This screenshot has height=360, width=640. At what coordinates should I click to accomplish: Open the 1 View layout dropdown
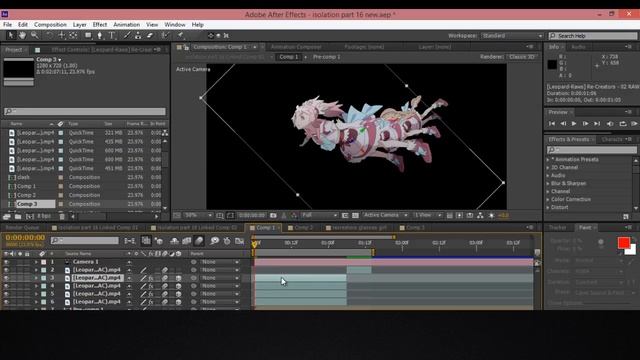tap(427, 216)
